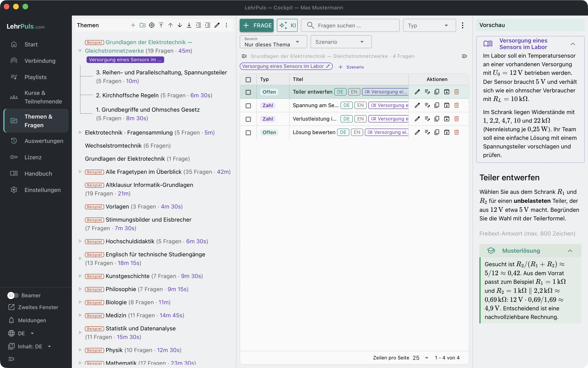Screen dimensions: 588x368
Task: Select the 'Wechselstromtechnik' topic
Action: [113, 146]
